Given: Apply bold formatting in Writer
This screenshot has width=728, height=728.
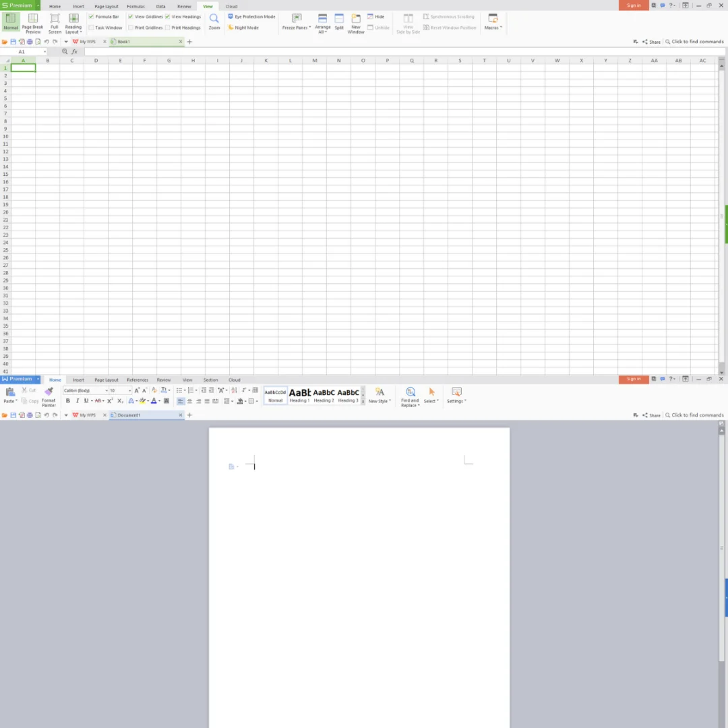Looking at the screenshot, I should [67, 401].
